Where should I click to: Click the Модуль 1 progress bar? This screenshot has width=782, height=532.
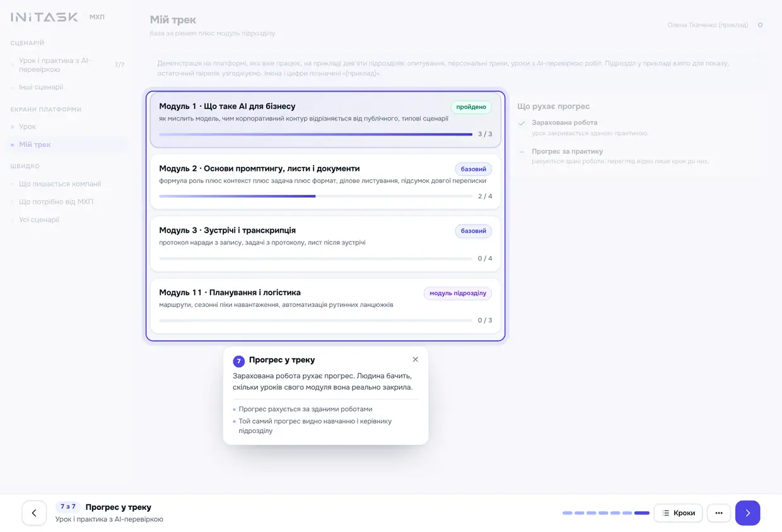tap(315, 134)
